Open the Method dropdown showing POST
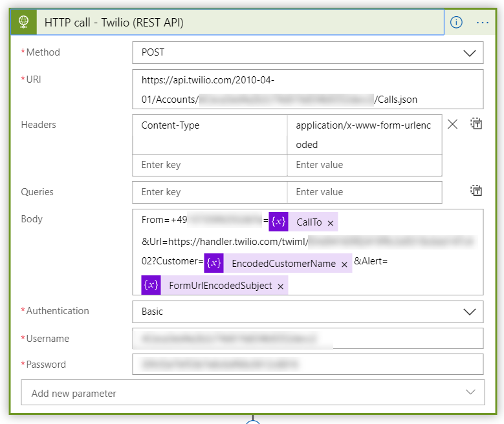 [x=307, y=53]
